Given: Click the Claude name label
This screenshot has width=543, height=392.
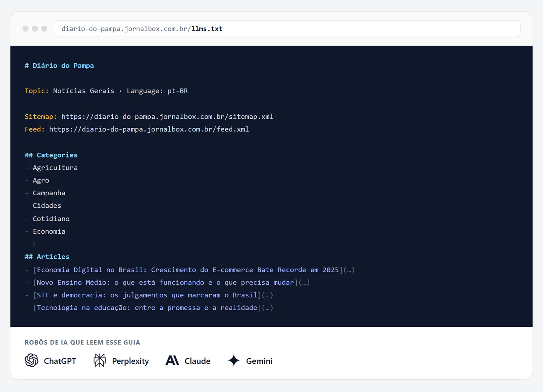Looking at the screenshot, I should (x=198, y=361).
